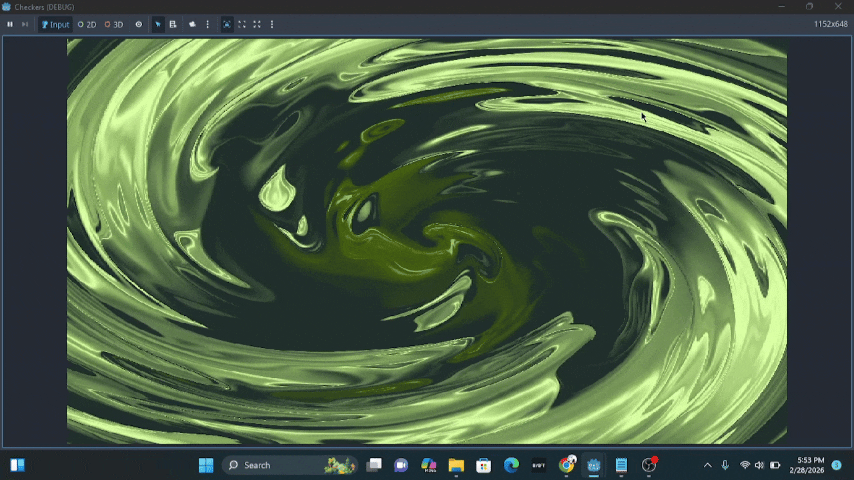Viewport: 854px width, 480px height.
Task: Activate the list select mode icon
Action: click(173, 25)
